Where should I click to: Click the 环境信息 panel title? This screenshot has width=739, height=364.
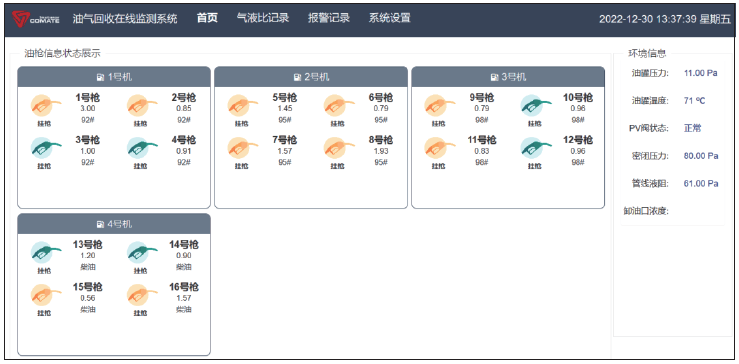pos(647,53)
